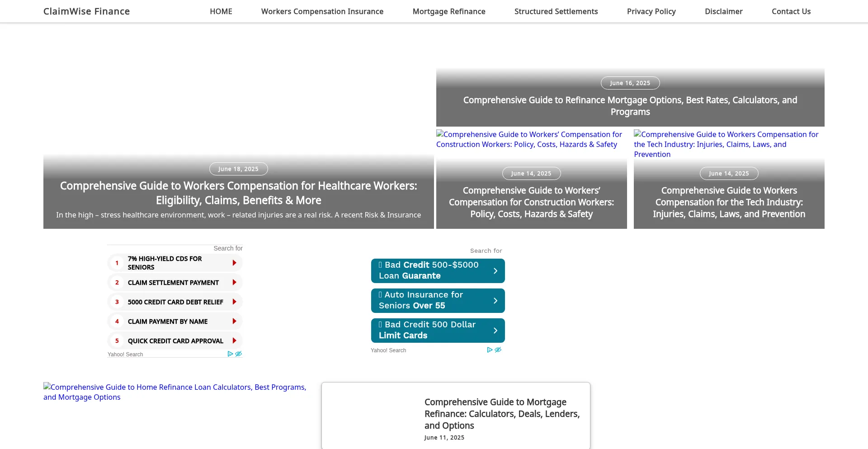Image resolution: width=868 pixels, height=449 pixels.
Task: Click the Home Refinance Loan Calculators image link
Action: click(x=175, y=392)
